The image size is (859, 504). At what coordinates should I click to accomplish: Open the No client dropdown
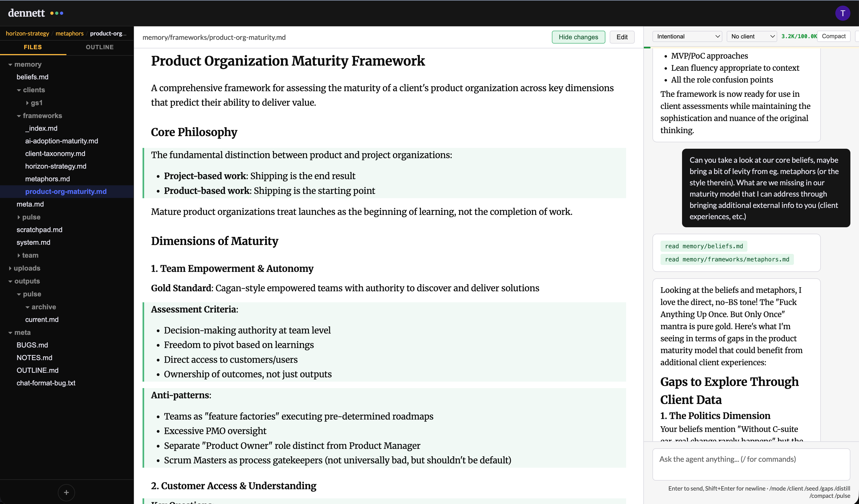pyautogui.click(x=752, y=37)
